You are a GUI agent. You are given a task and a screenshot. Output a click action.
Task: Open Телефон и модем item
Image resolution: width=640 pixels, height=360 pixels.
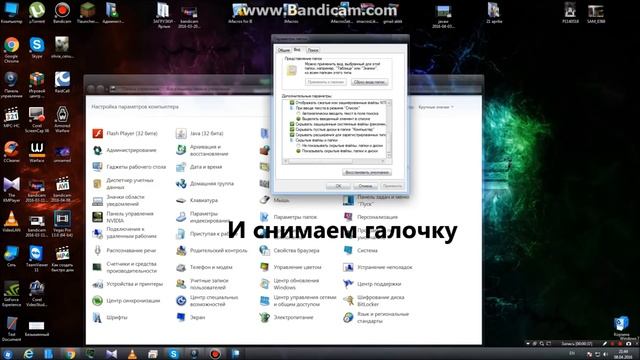204,267
